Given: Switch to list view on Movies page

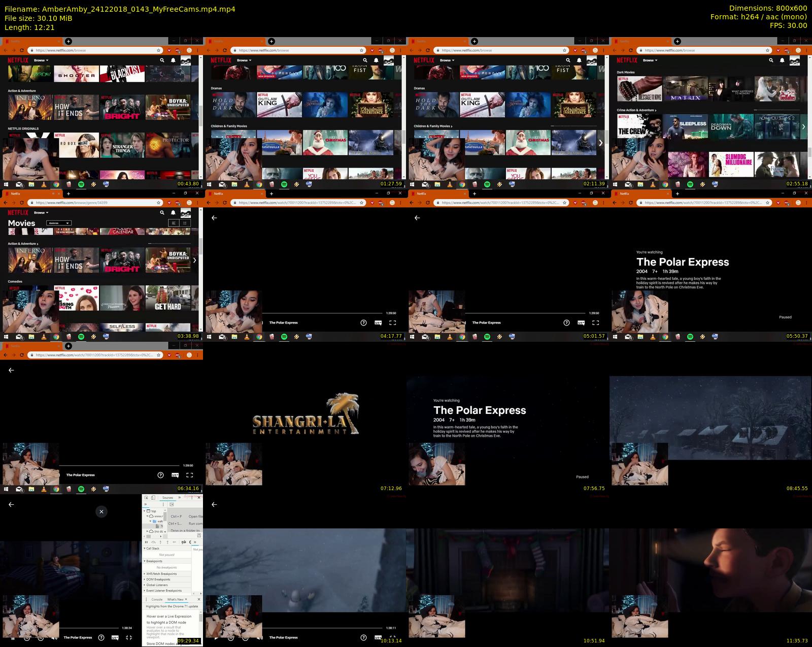Looking at the screenshot, I should [174, 223].
